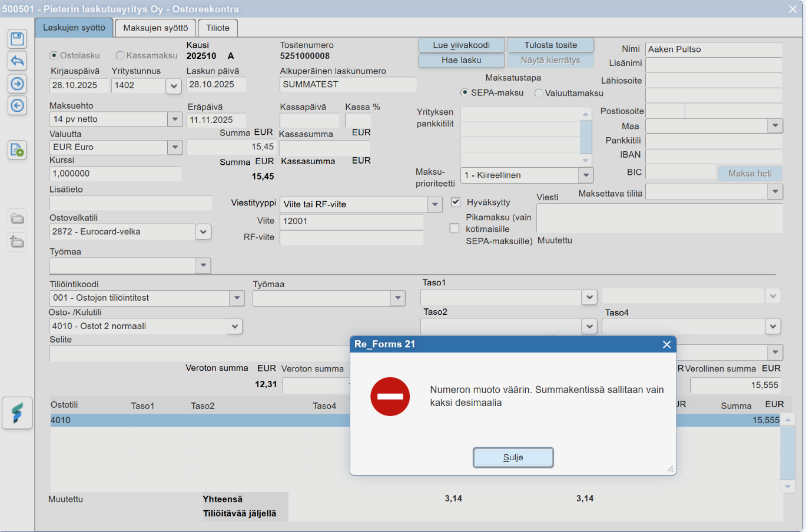Click the RF-viite input field
Viewport: 806px width, 532px height.
351,238
